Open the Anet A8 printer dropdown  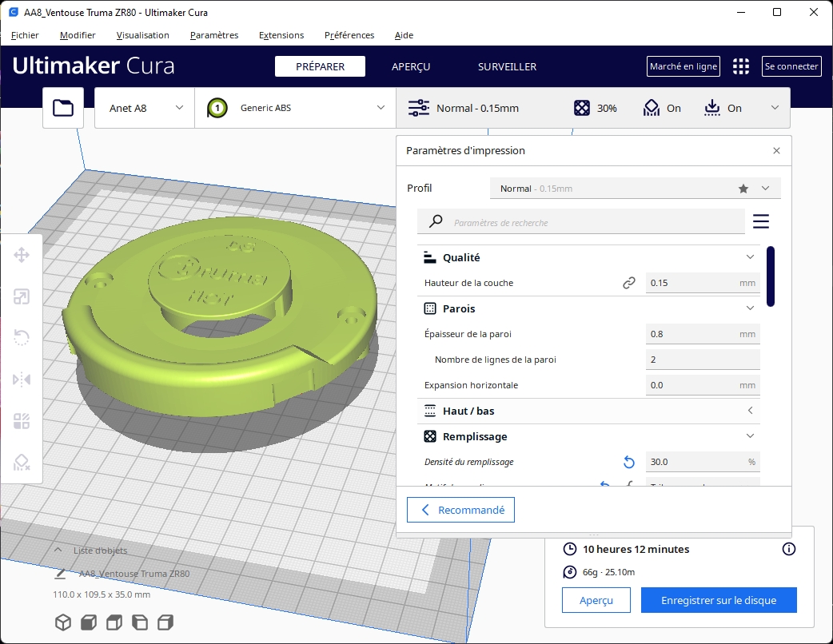coord(145,108)
